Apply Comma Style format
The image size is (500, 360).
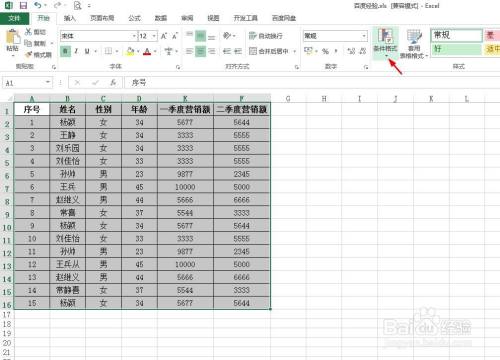336,51
